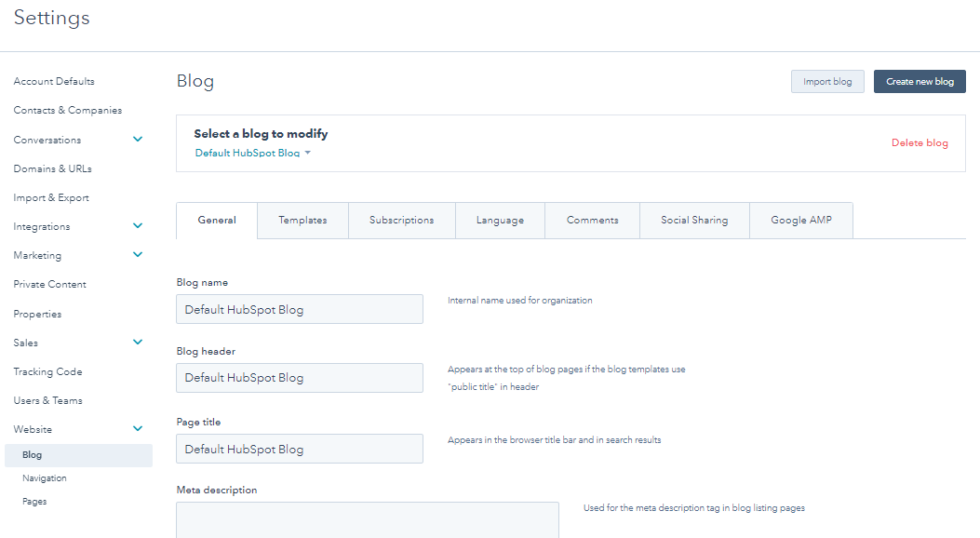The height and width of the screenshot is (538, 980).
Task: Click the Import blog button
Action: pyautogui.click(x=827, y=82)
